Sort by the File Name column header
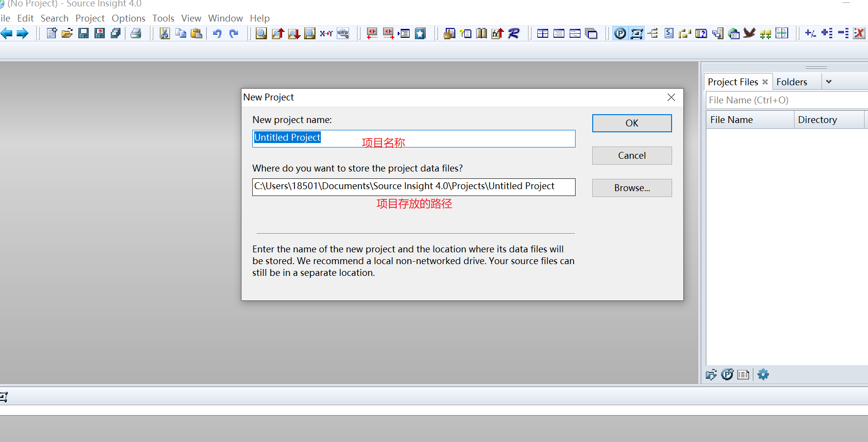The height and width of the screenshot is (442, 868). pyautogui.click(x=750, y=120)
